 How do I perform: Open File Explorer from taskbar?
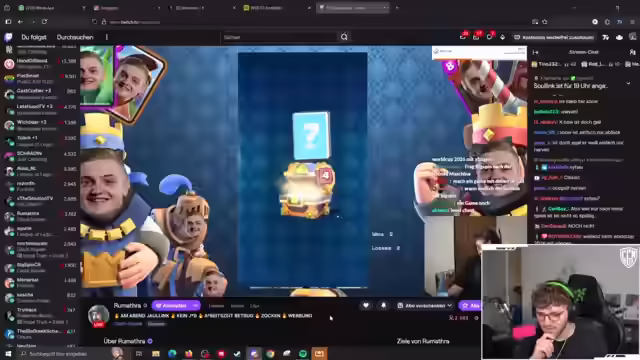[x=156, y=353]
